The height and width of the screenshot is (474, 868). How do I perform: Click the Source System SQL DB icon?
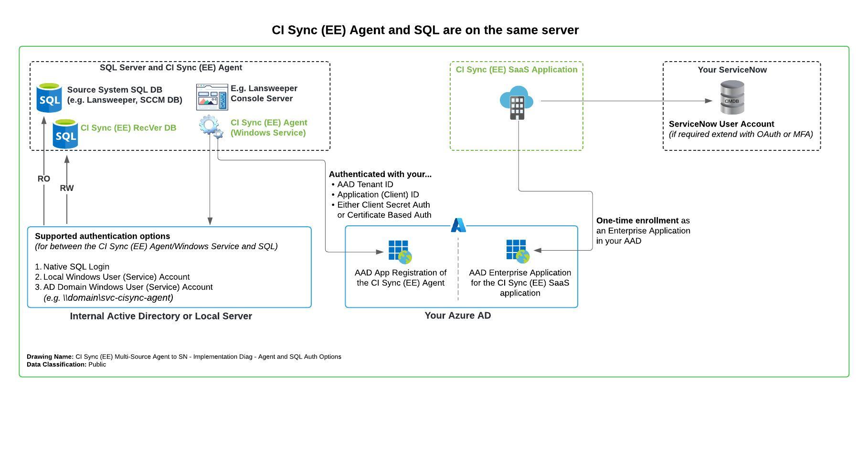point(49,98)
